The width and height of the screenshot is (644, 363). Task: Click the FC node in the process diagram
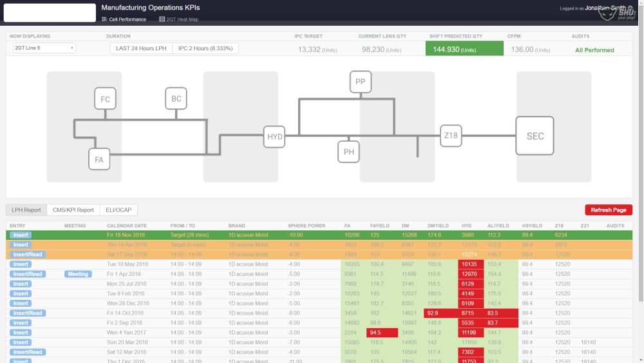pyautogui.click(x=105, y=99)
